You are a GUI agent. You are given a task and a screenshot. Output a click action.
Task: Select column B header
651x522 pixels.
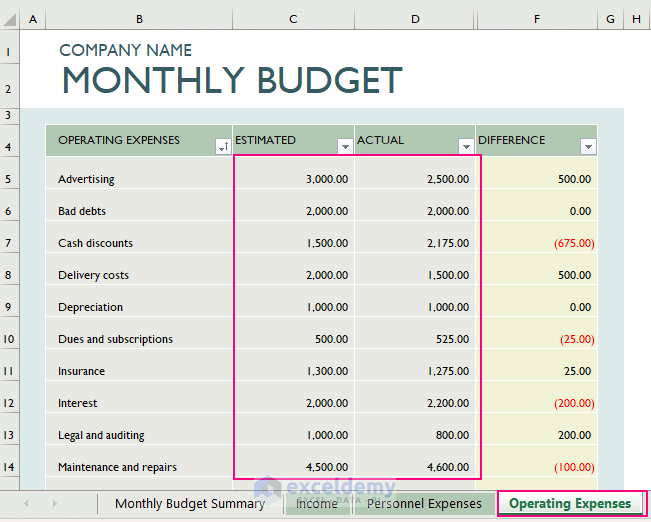139,19
